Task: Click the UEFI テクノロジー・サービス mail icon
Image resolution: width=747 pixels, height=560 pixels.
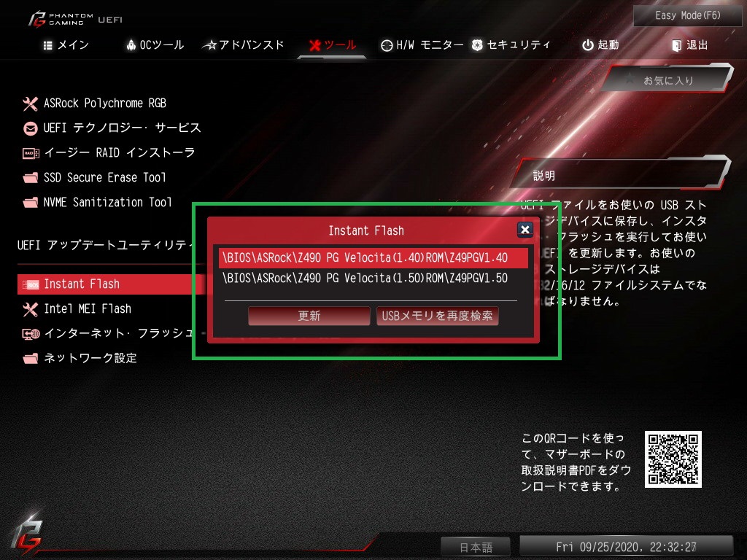Action: tap(31, 128)
